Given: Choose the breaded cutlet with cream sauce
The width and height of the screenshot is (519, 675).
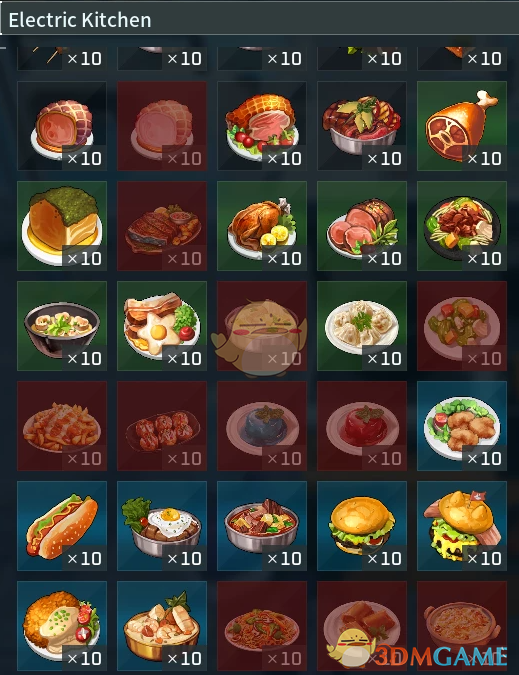Looking at the screenshot, I should [x=62, y=626].
